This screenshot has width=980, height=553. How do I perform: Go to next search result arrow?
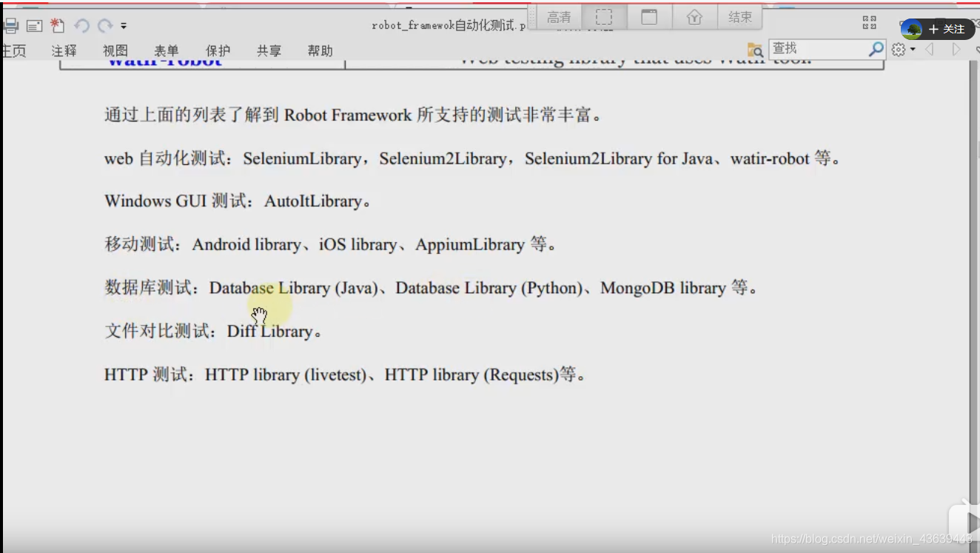point(956,50)
